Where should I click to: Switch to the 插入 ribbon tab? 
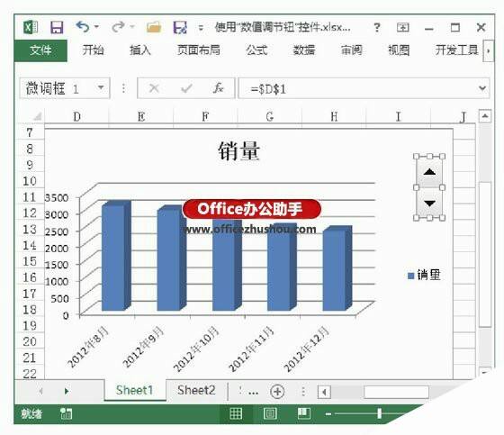tap(139, 50)
